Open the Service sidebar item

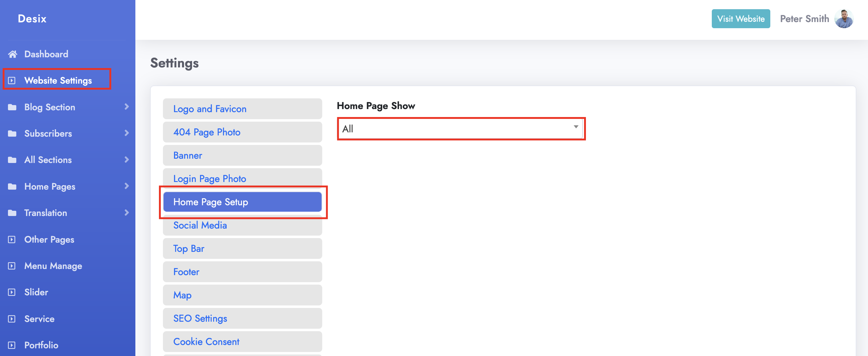39,319
